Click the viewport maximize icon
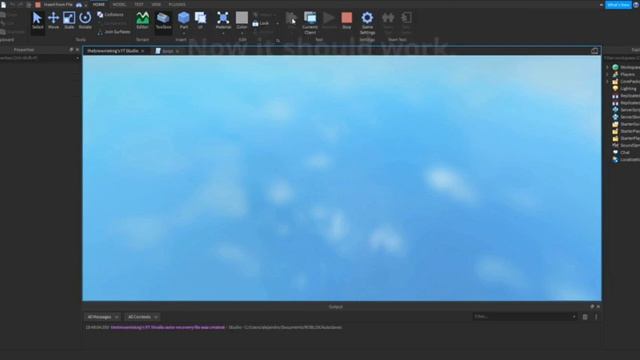Screen dimensions: 640x360 (x=594, y=51)
